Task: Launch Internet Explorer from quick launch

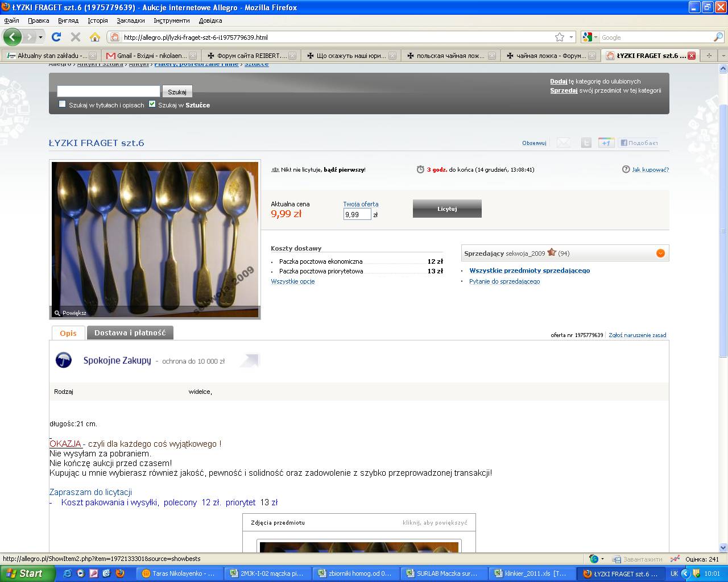Action: coord(68,573)
